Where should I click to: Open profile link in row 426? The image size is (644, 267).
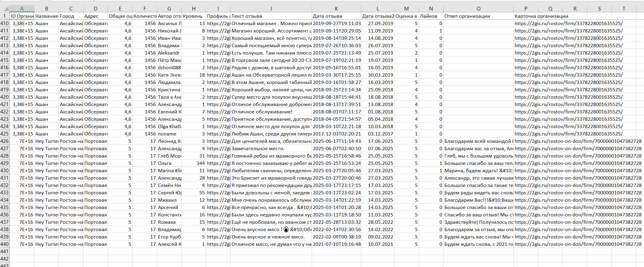[x=218, y=141]
